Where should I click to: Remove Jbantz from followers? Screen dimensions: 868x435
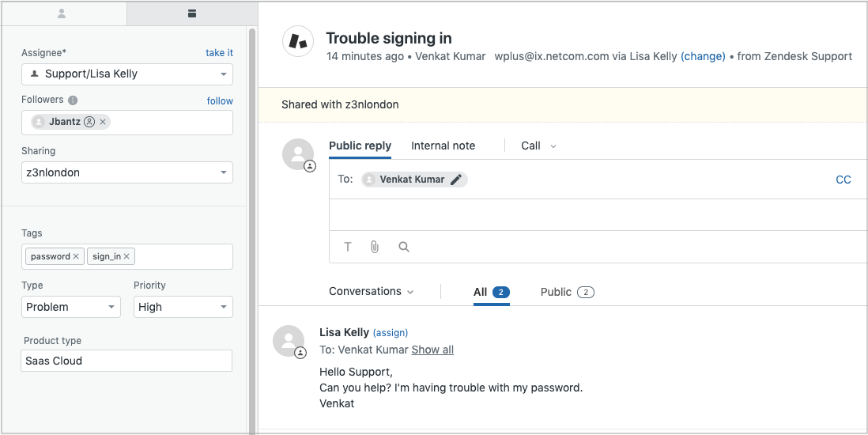(x=103, y=122)
